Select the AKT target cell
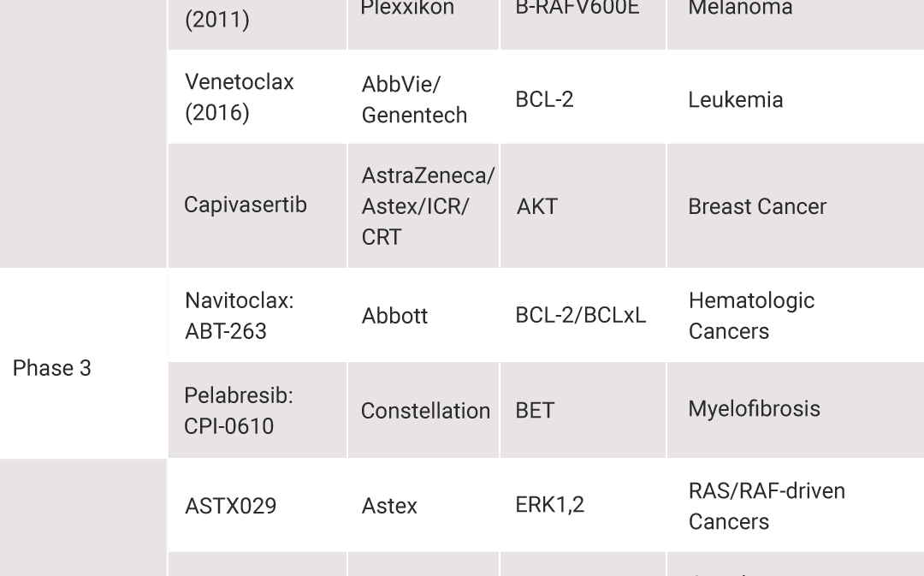 point(583,205)
